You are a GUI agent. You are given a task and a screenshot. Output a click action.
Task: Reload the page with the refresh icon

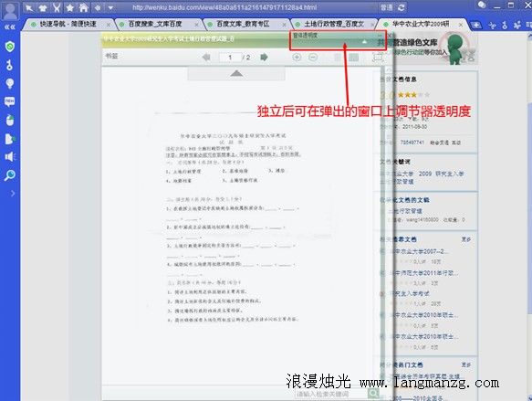click(x=401, y=7)
